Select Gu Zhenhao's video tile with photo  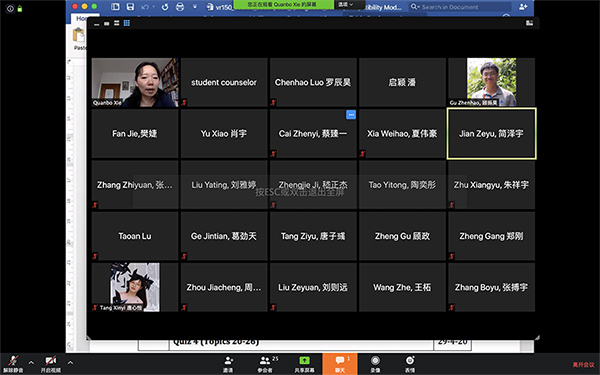click(x=492, y=82)
